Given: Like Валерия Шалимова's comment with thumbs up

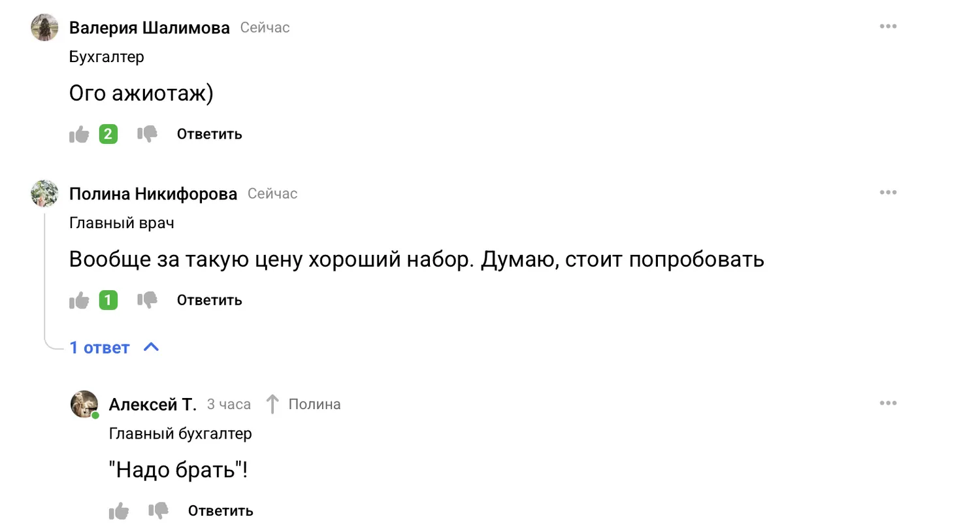Looking at the screenshot, I should (x=79, y=135).
